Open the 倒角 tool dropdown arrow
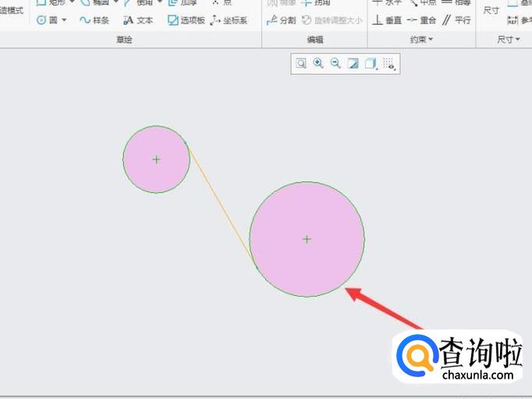The width and height of the screenshot is (532, 399). [160, 2]
